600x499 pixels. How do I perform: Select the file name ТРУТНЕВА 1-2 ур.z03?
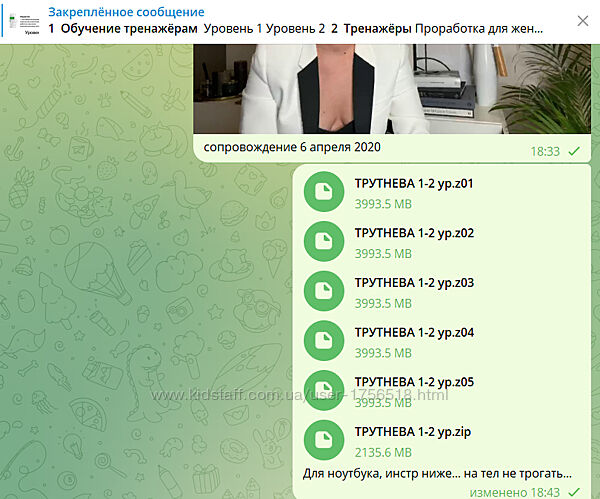(414, 282)
